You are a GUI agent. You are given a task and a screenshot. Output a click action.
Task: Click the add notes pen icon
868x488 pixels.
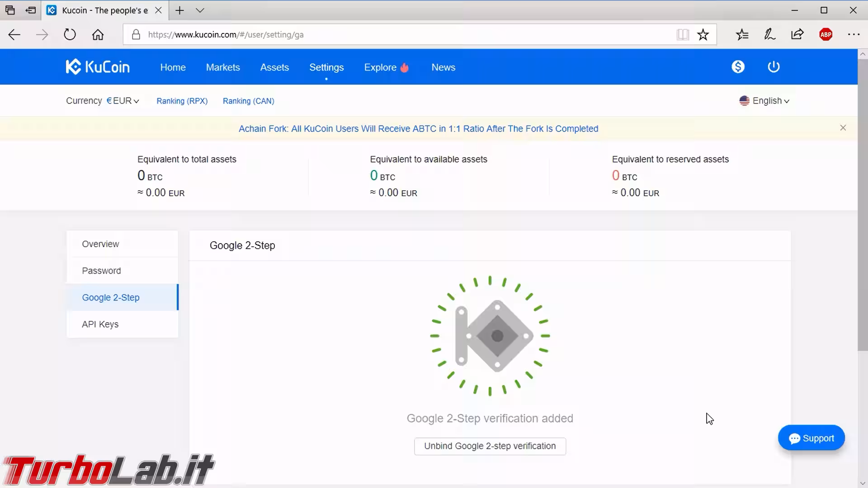769,34
